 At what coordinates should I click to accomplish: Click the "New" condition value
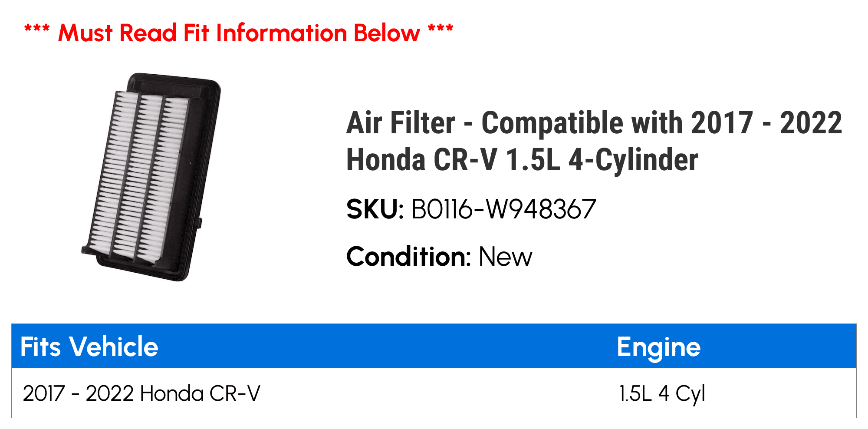(505, 256)
